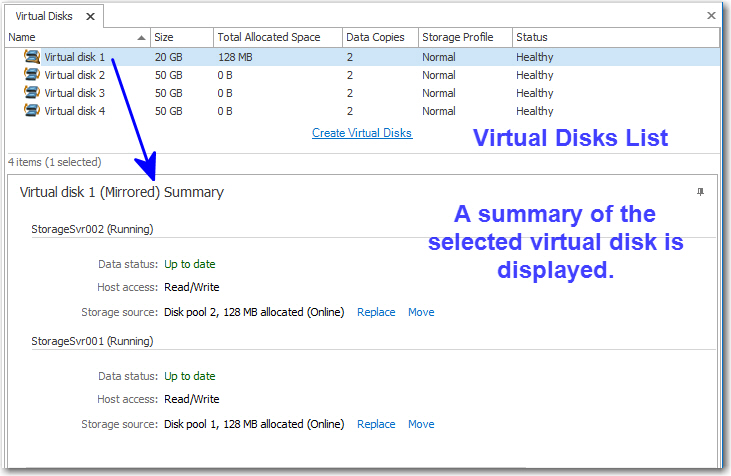Click Move for Disk pool 1 storage source

[x=421, y=424]
